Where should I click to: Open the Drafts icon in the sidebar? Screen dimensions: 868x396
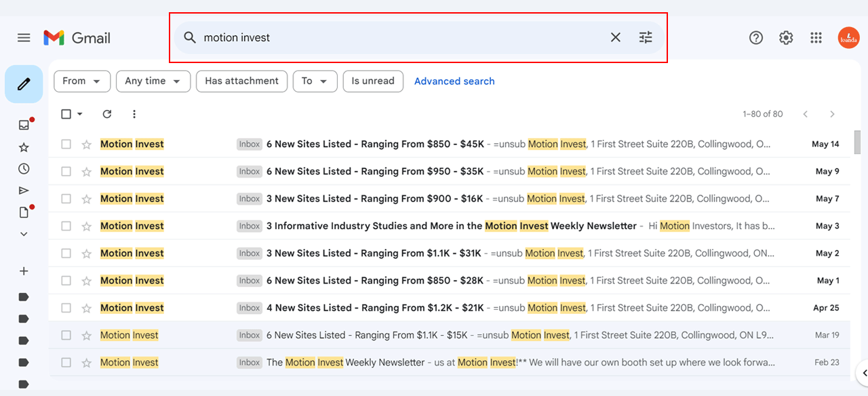point(24,212)
